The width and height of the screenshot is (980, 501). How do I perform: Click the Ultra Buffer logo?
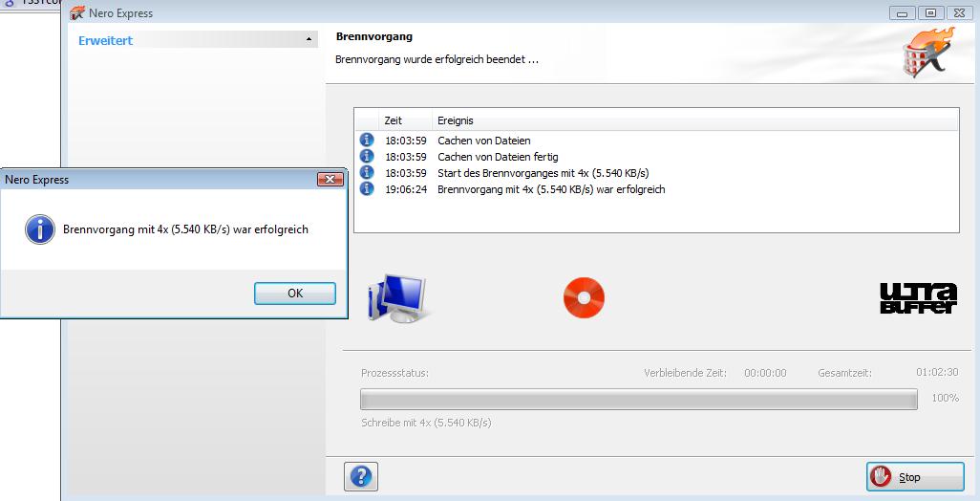(x=918, y=297)
